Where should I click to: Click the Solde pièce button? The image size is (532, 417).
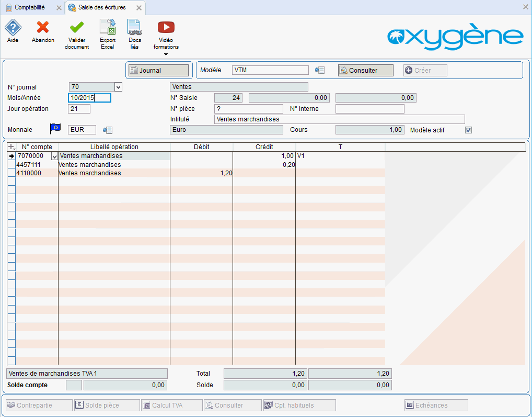pyautogui.click(x=107, y=405)
